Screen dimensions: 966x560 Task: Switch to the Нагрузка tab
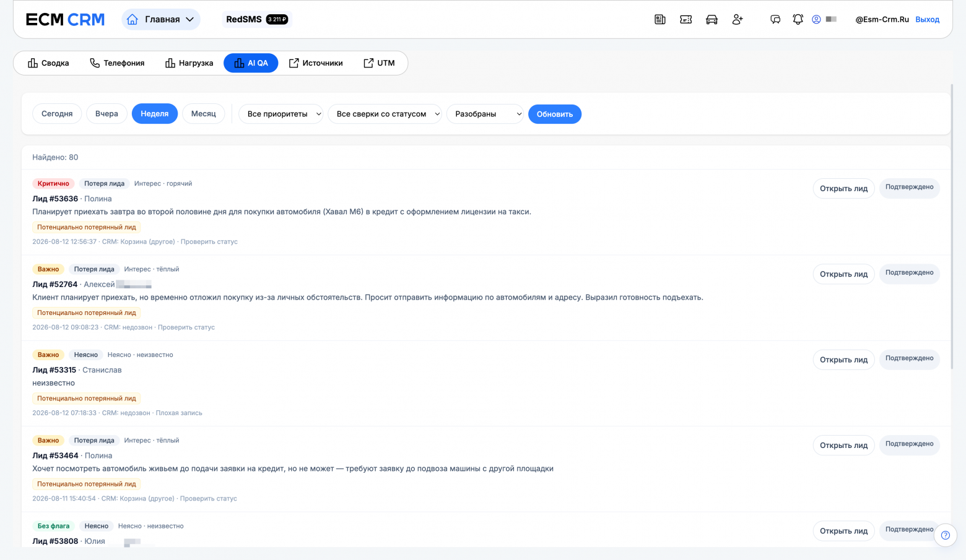(189, 63)
